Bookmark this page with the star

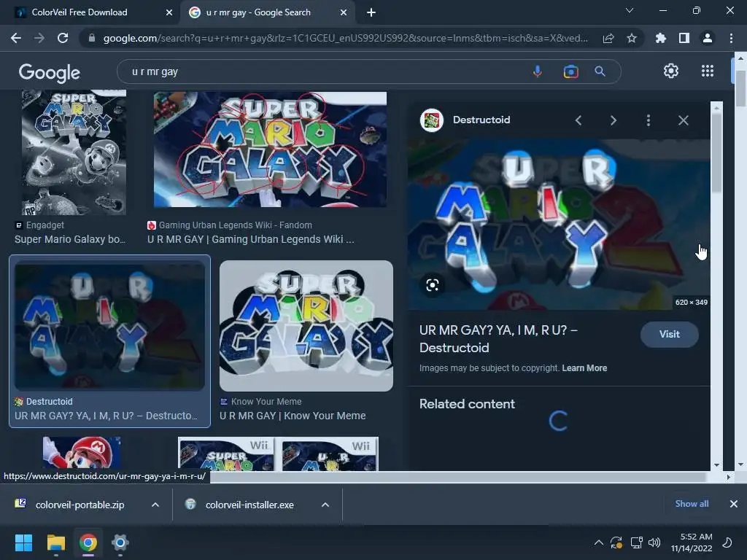coord(632,38)
